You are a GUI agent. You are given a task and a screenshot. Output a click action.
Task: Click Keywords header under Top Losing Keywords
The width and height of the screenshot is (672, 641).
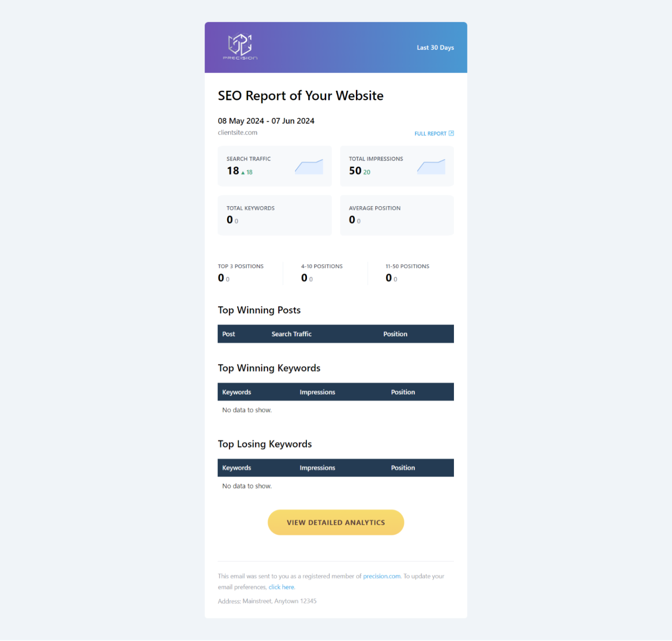(x=237, y=468)
